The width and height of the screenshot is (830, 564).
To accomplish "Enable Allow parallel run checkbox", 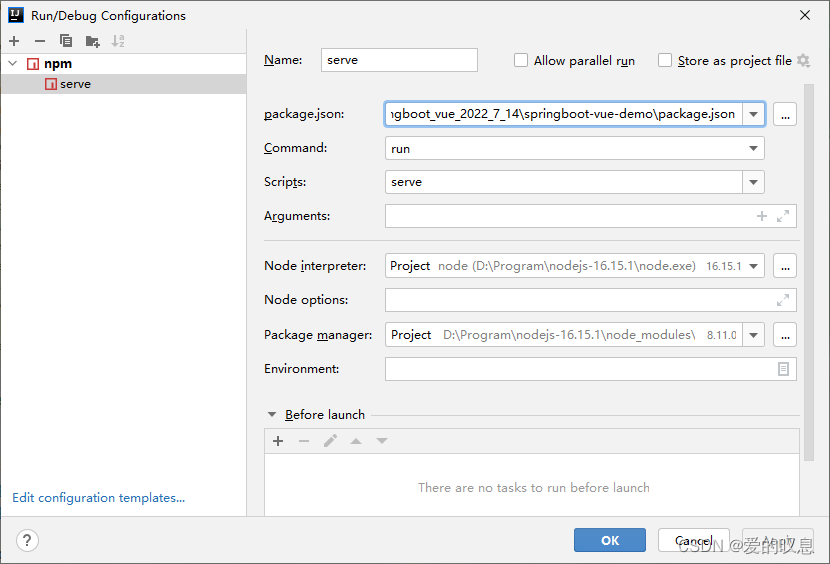I will click(521, 60).
